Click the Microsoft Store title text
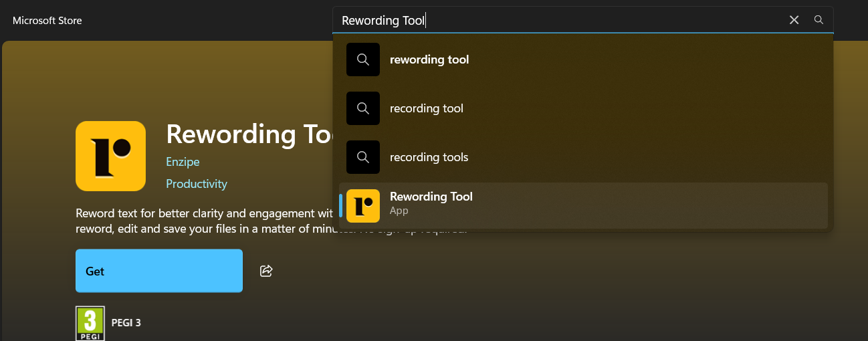The width and height of the screenshot is (868, 341). (47, 21)
